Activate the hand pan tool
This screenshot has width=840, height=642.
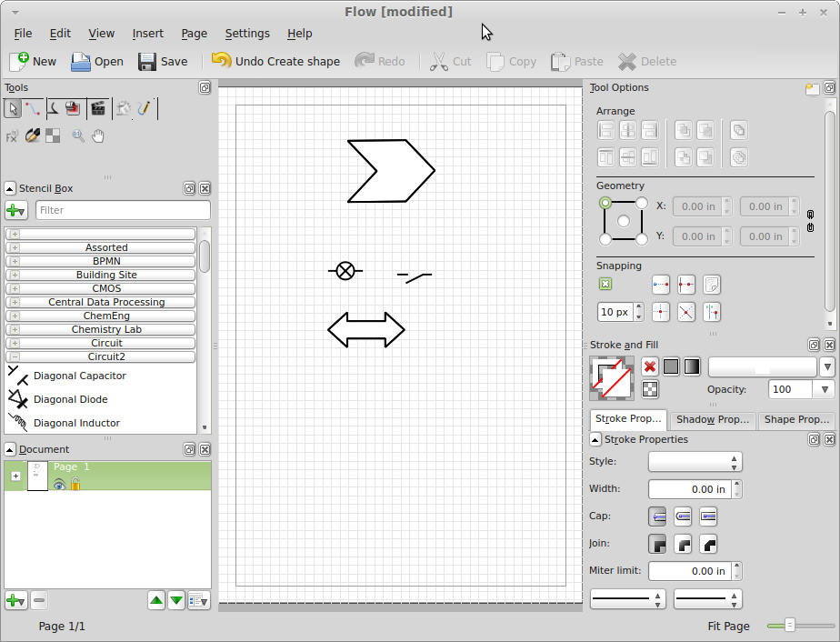(x=98, y=135)
